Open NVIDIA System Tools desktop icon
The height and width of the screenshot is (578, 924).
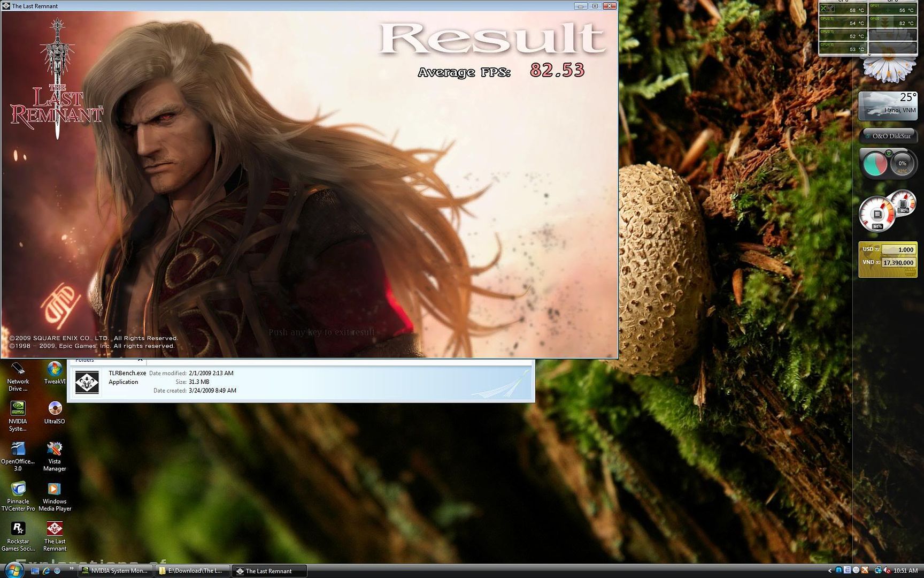18,416
